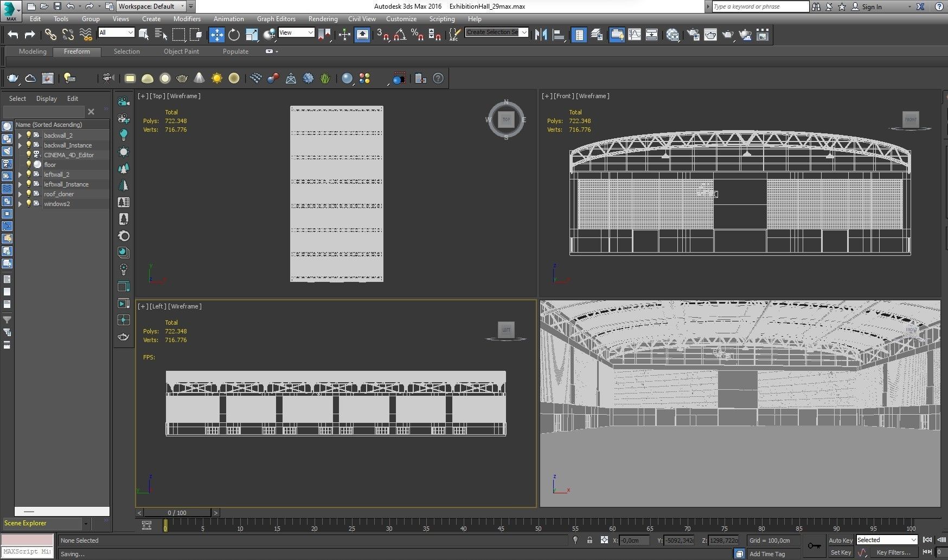This screenshot has width=948, height=560.
Task: Expand the backwall_2 tree node
Action: point(20,136)
